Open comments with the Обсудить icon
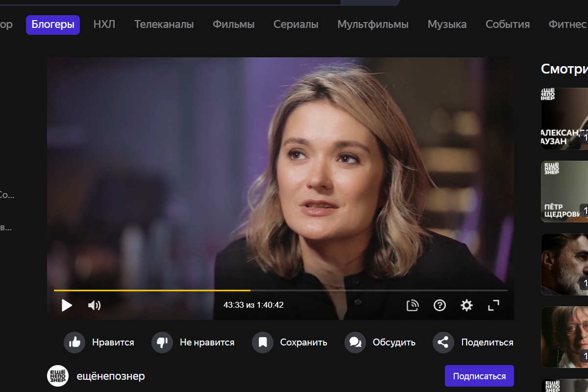The image size is (588, 392). pos(355,343)
